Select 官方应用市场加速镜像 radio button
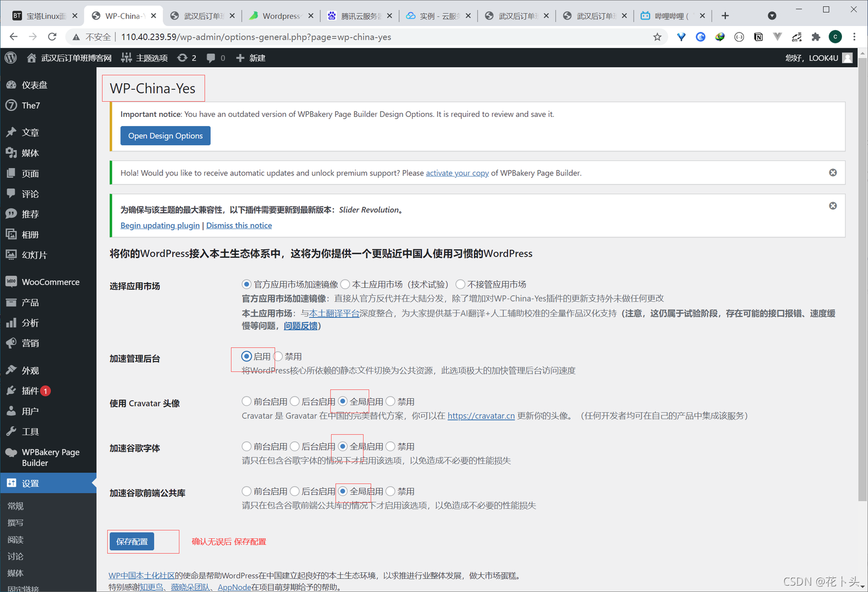Screen dimensions: 868x592 (247, 284)
